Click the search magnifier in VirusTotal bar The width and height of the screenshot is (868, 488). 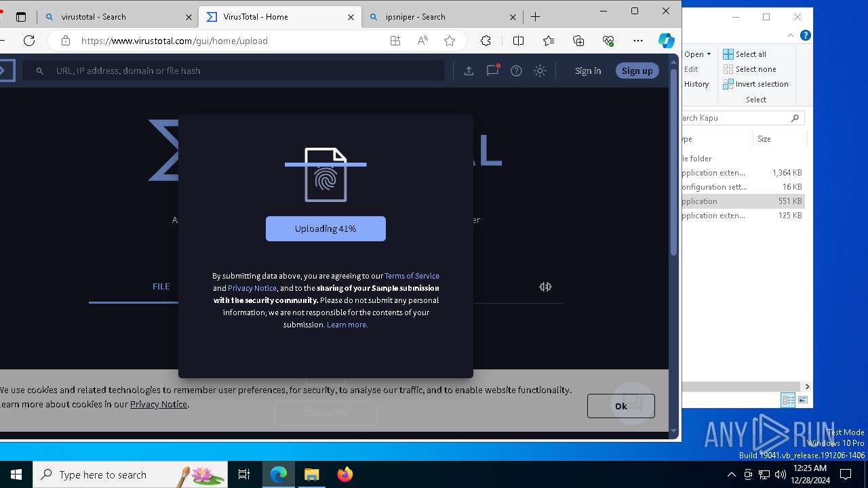40,70
